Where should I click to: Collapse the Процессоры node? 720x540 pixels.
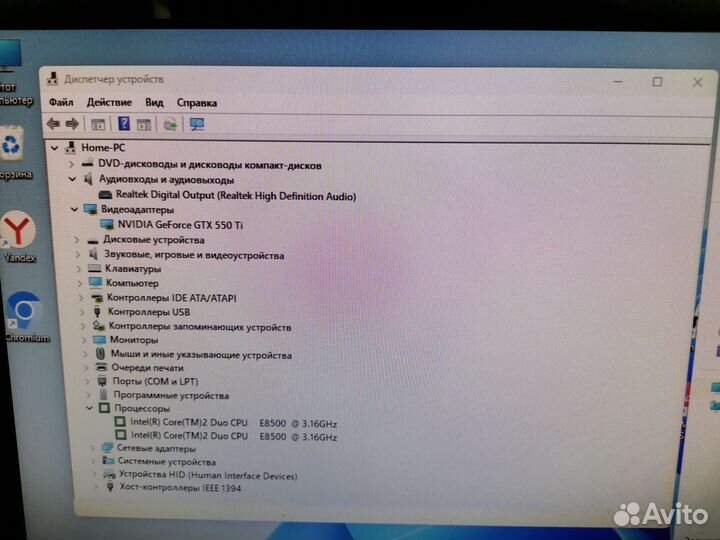click(90, 408)
